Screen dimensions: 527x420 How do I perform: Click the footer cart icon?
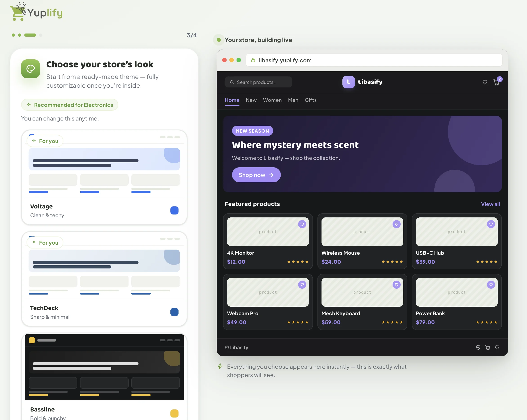[487, 347]
